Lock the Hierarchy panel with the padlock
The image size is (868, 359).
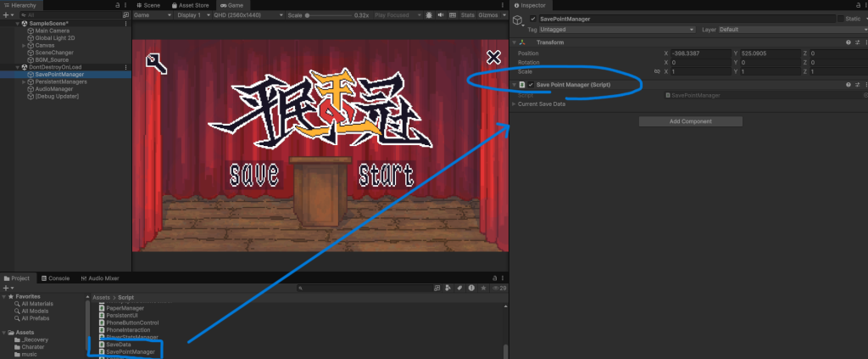(118, 5)
